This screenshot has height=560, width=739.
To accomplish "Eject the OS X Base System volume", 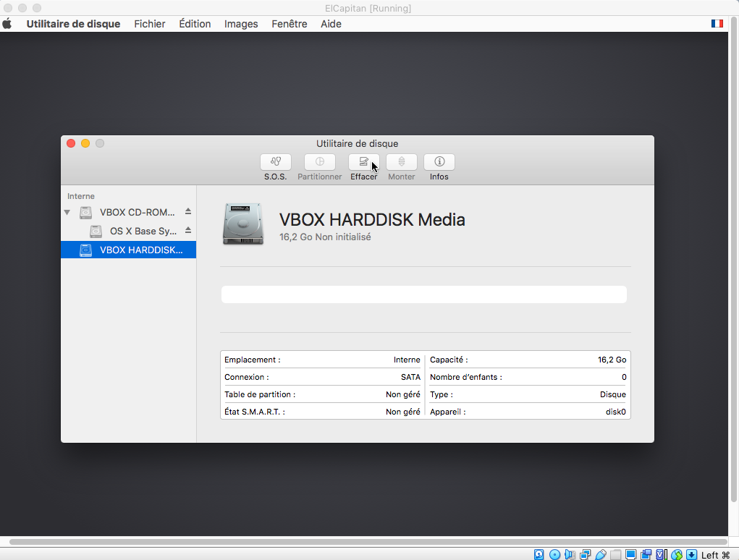I will [188, 230].
